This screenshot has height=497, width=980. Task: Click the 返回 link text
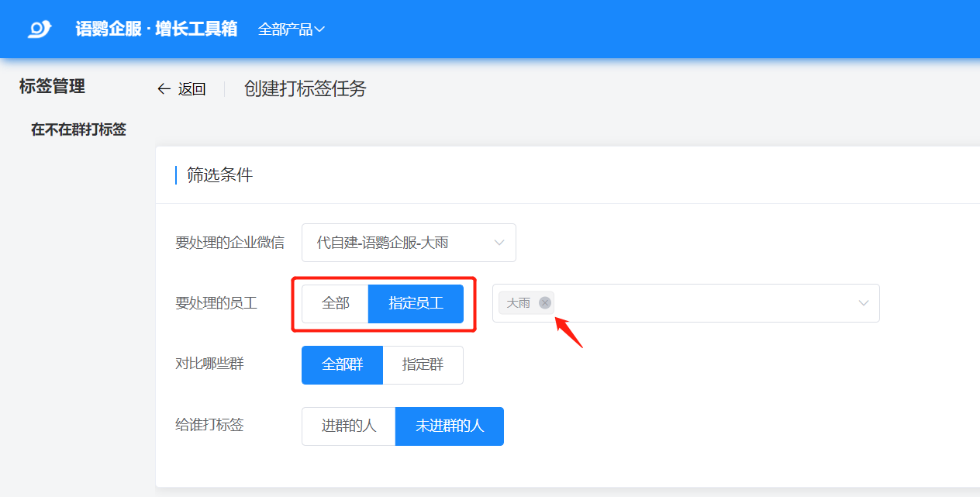(192, 89)
